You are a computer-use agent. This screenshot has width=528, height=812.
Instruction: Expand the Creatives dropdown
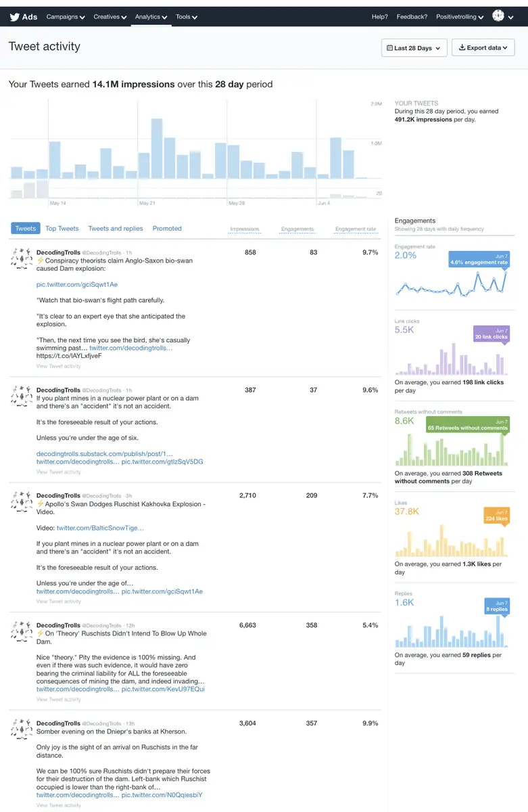[x=110, y=17]
